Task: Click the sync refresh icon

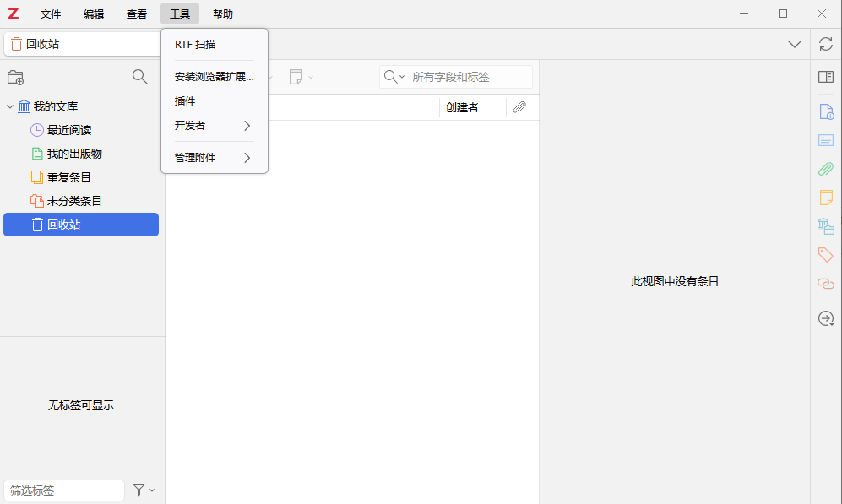Action: coord(826,44)
